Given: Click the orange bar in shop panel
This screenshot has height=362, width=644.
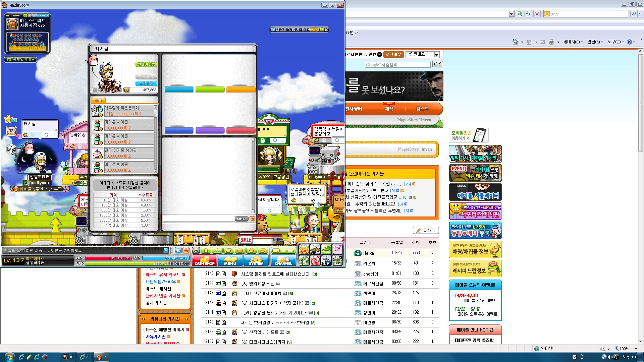Looking at the screenshot, I should tap(240, 90).
